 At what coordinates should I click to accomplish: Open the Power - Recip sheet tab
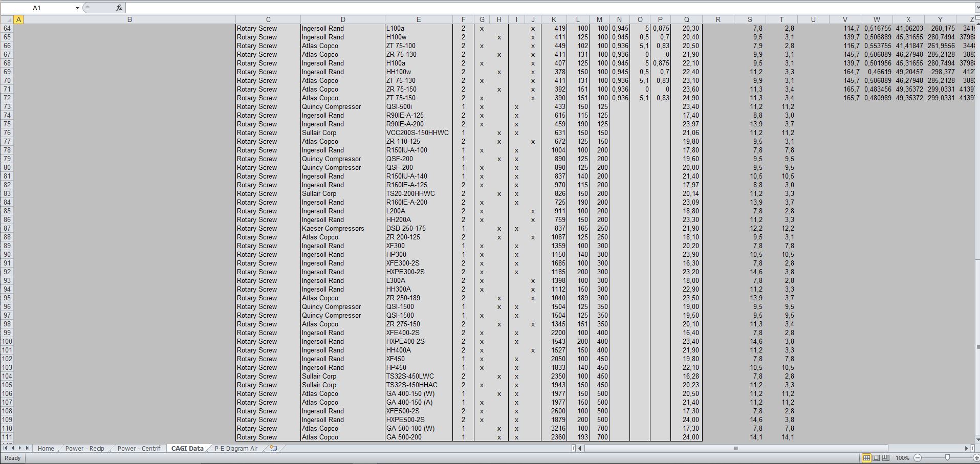tap(84, 448)
